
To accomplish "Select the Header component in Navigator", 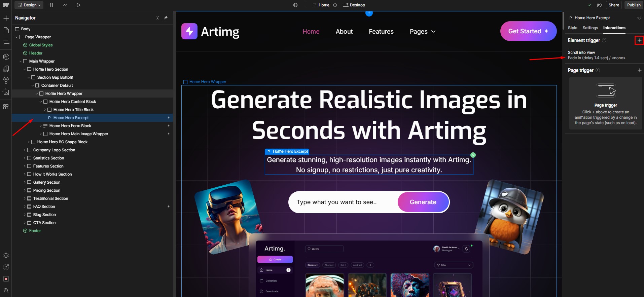I will [x=36, y=53].
